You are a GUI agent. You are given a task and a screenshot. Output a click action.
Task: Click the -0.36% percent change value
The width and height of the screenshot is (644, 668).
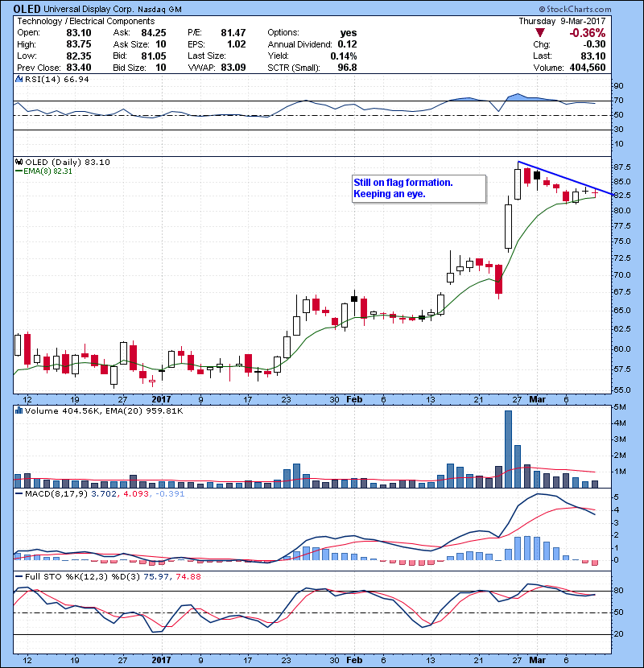pos(588,33)
